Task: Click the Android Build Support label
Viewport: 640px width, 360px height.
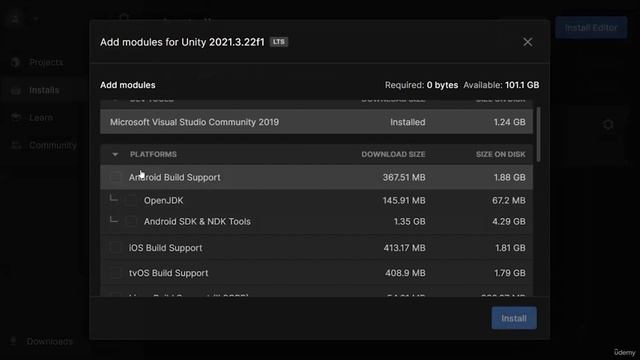Action: click(x=174, y=177)
